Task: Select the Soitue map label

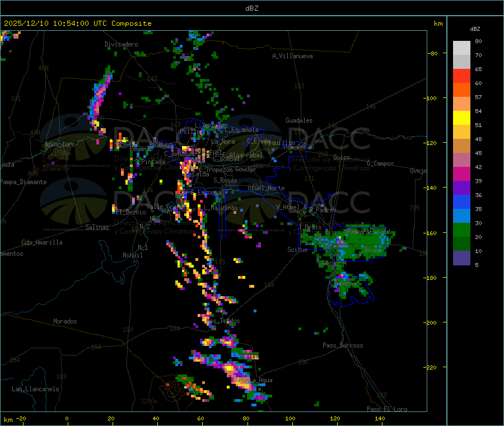Action: coord(297,250)
